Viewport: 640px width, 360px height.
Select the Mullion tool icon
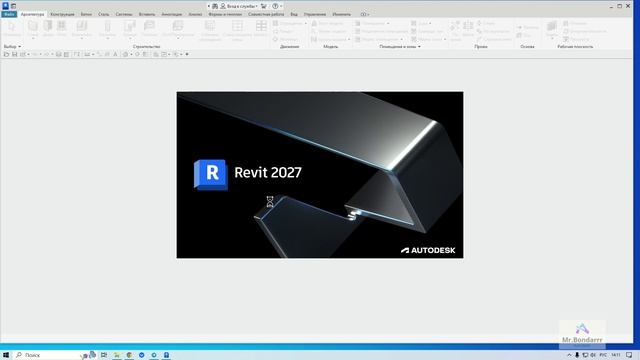pyautogui.click(x=261, y=26)
